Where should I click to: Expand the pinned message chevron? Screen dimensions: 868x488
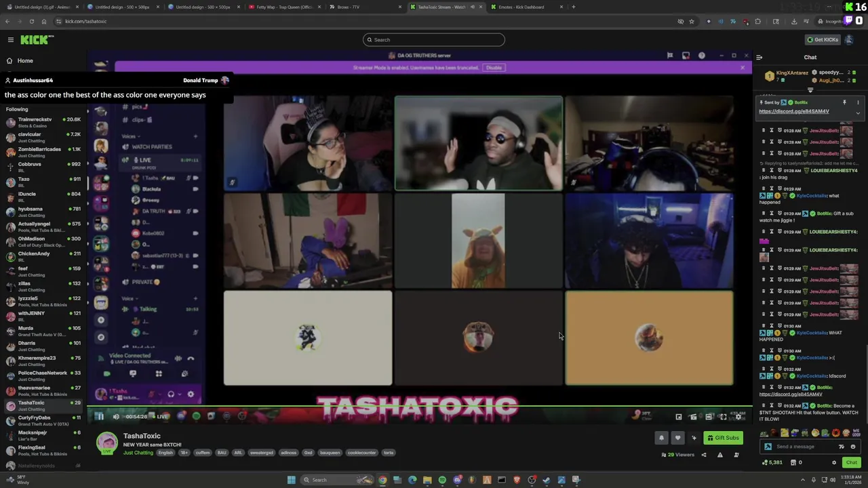point(858,113)
